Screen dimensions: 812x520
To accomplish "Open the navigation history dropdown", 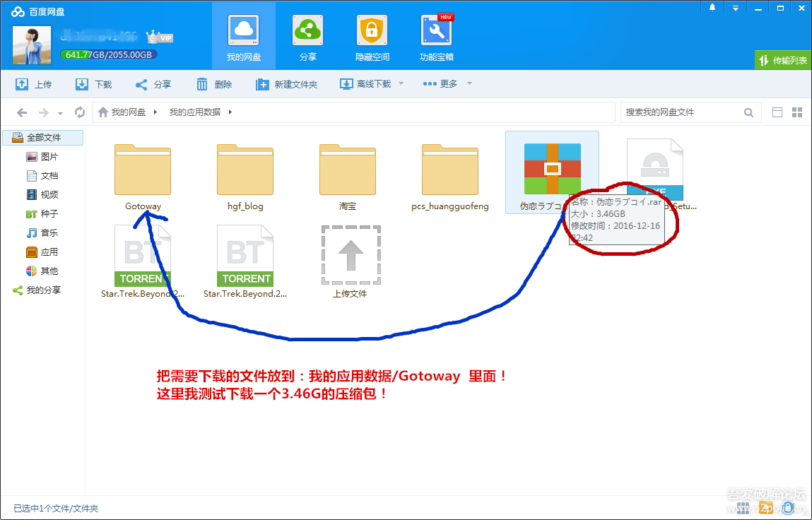I will click(60, 113).
